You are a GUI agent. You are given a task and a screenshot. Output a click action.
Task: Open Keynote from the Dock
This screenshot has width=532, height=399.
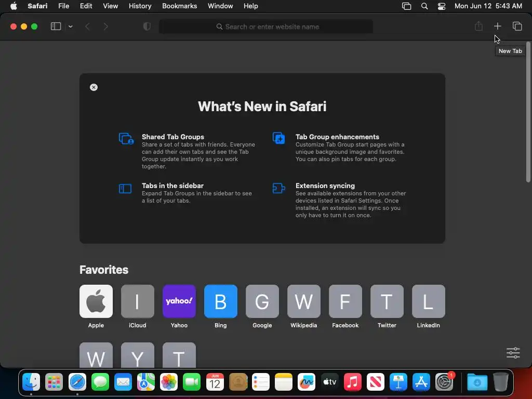click(x=398, y=382)
